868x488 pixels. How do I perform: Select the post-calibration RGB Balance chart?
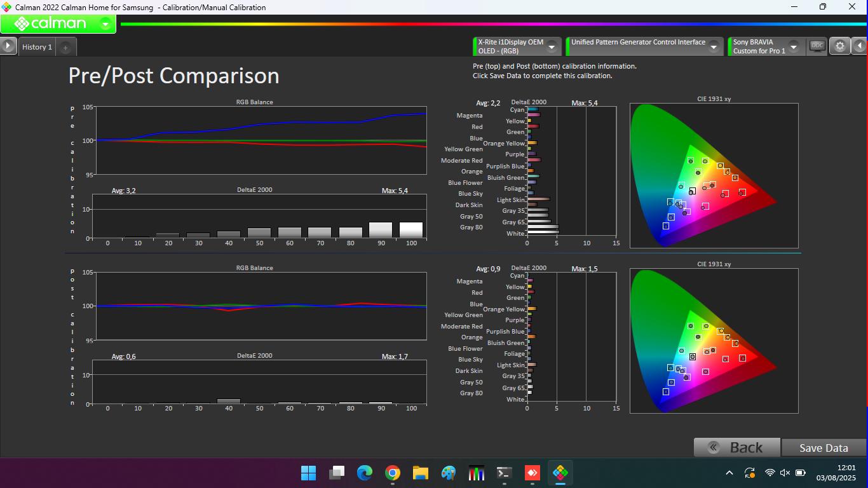(261, 306)
